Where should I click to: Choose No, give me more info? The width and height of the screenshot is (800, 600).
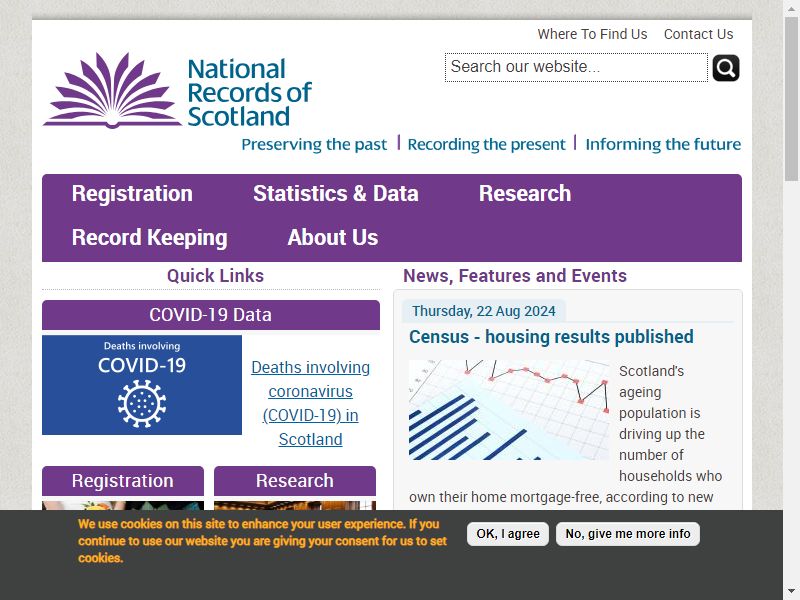[628, 534]
